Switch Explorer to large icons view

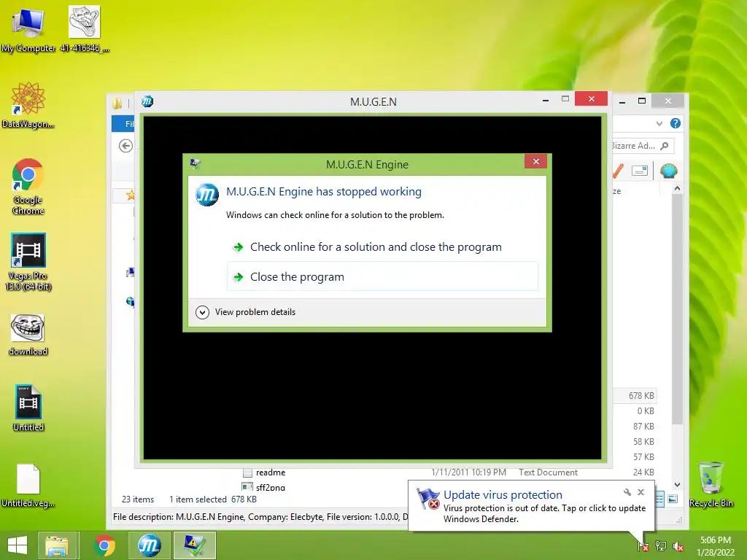pyautogui.click(x=673, y=499)
